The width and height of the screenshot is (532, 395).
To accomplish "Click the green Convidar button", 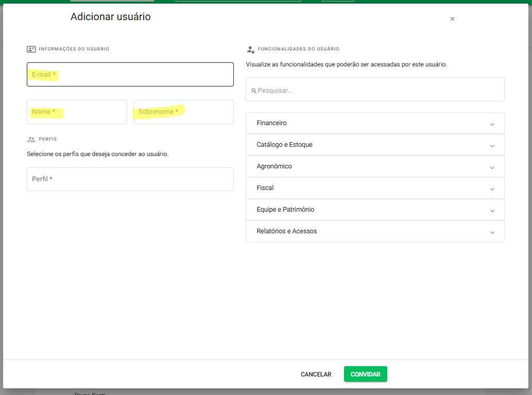I will 365,374.
